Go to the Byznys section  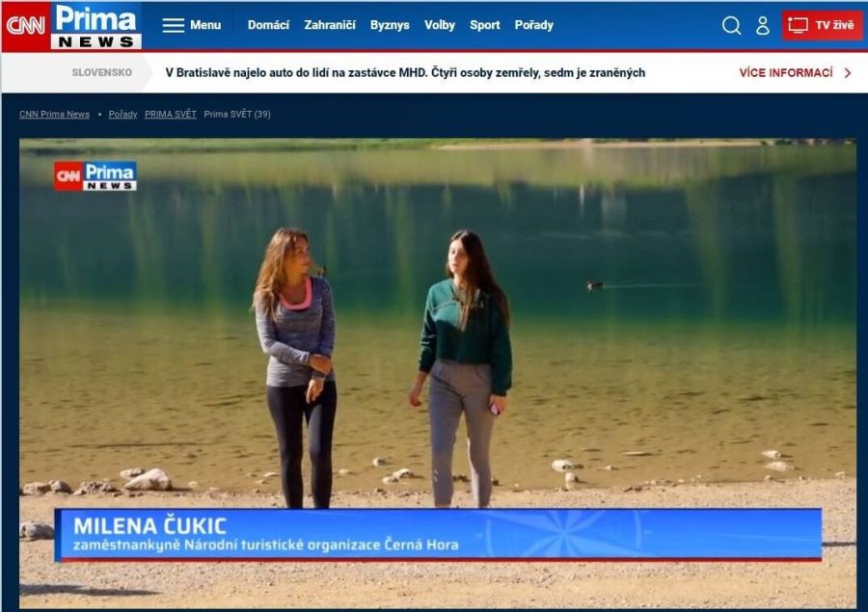coord(390,25)
